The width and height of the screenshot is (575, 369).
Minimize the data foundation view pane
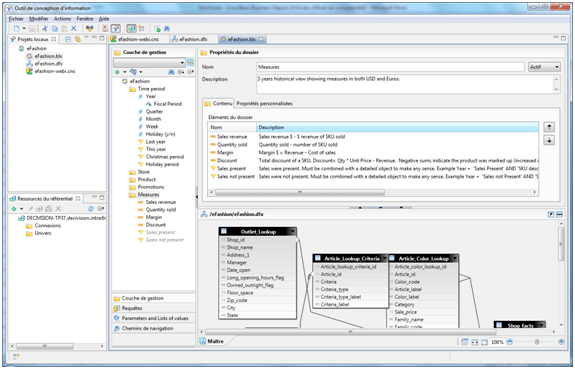[x=560, y=214]
